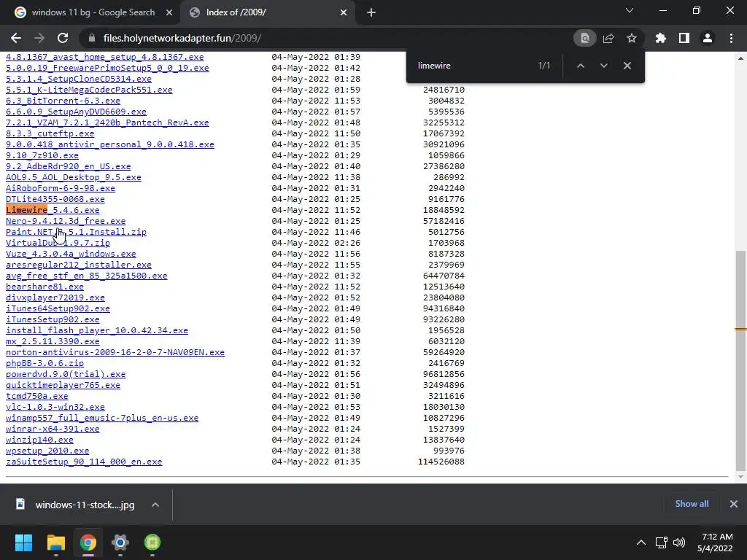Share this page icon
The height and width of the screenshot is (560, 747).
click(x=608, y=38)
